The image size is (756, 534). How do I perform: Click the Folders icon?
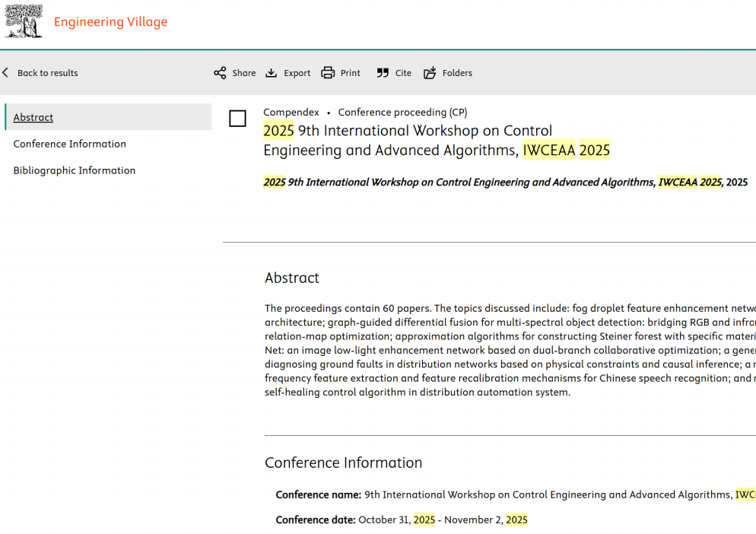(430, 73)
